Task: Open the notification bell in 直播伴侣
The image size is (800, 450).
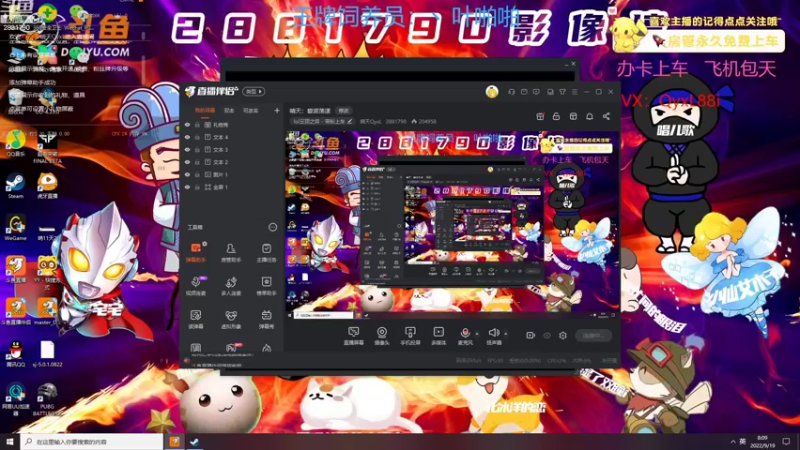Action: [589, 116]
